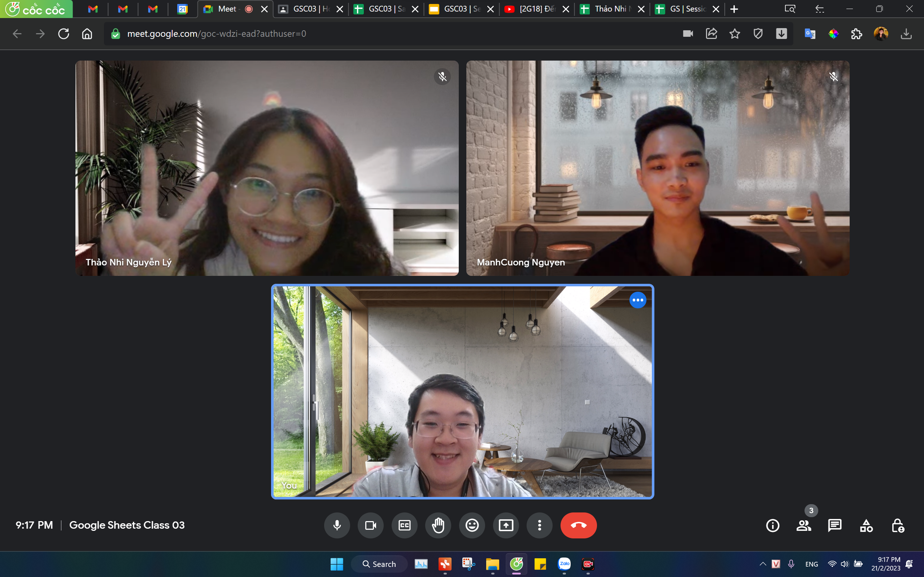Open the Activities shapes icon
Image resolution: width=924 pixels, height=577 pixels.
click(866, 525)
